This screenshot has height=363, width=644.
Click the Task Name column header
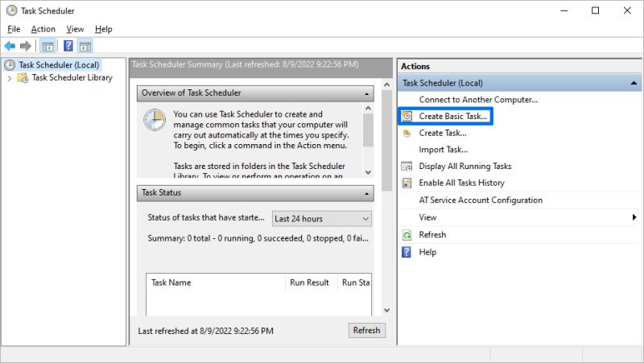tap(215, 283)
